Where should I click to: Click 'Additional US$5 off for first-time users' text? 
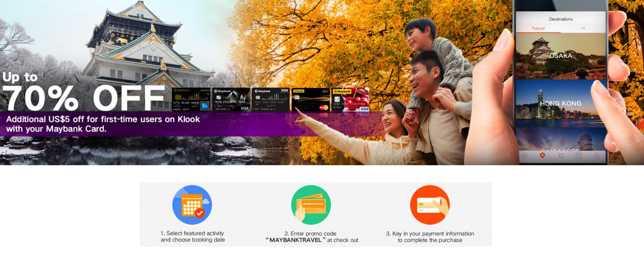pos(103,119)
